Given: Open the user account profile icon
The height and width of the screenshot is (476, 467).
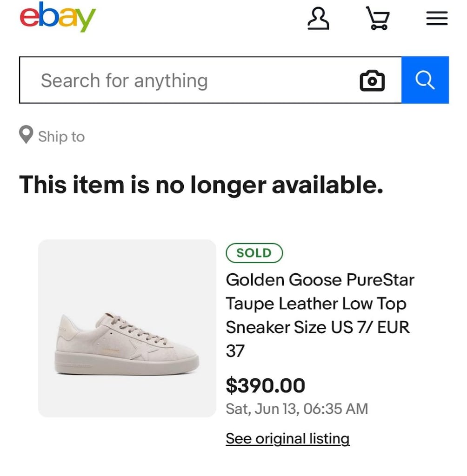Looking at the screenshot, I should click(x=318, y=19).
